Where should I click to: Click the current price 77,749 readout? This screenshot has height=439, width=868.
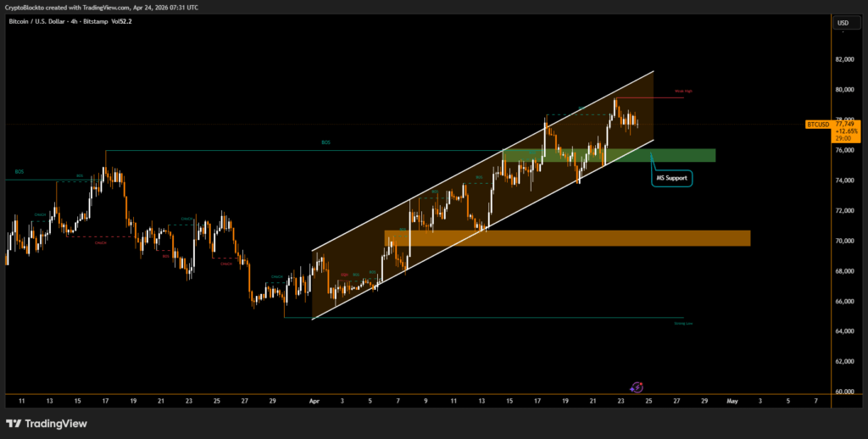click(846, 124)
